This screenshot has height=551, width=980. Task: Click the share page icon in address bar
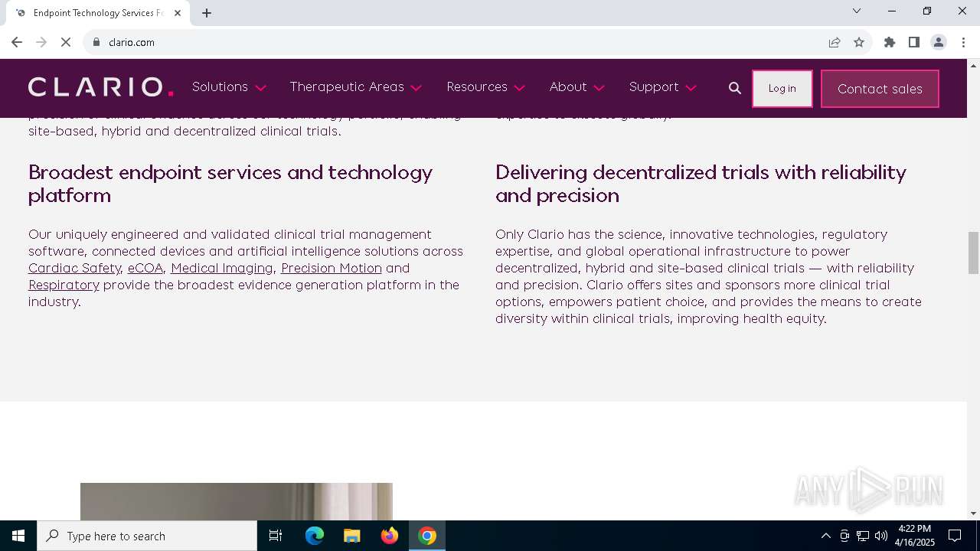pyautogui.click(x=835, y=42)
